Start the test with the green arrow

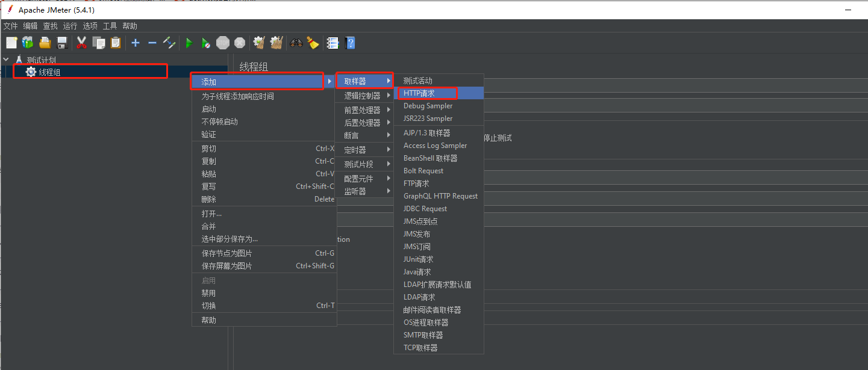coord(189,43)
